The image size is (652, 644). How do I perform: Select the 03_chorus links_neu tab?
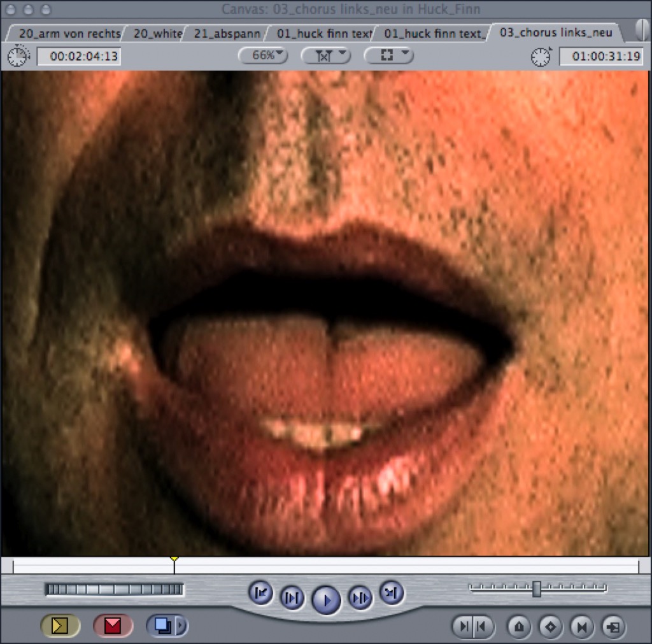555,32
